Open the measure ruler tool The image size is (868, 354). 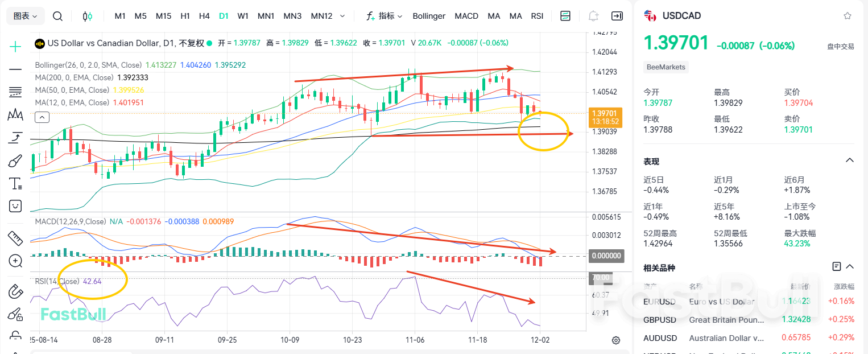click(x=15, y=238)
